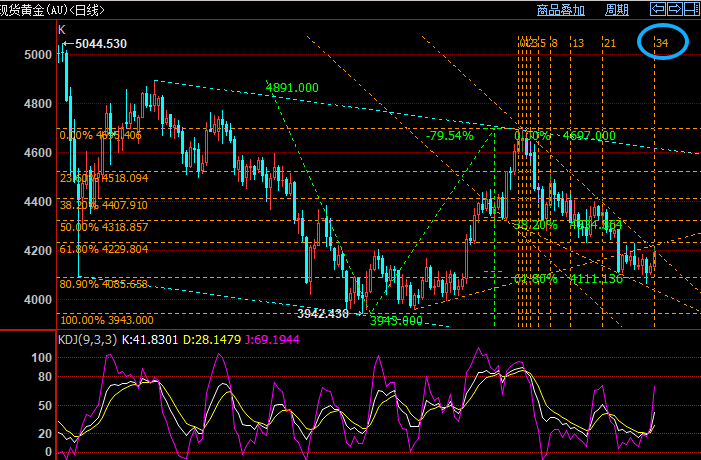Click the green 3943.000 label
The image size is (701, 460).
(x=396, y=321)
